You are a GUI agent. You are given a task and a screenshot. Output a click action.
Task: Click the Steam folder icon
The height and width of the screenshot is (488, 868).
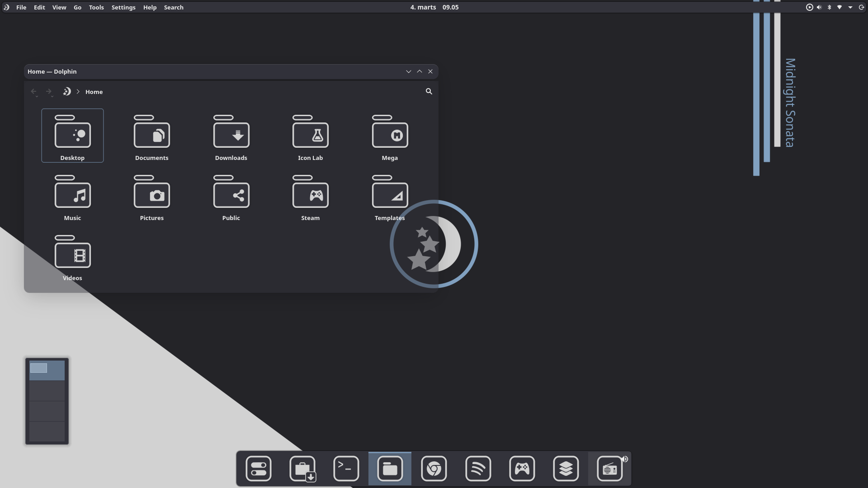tap(310, 194)
